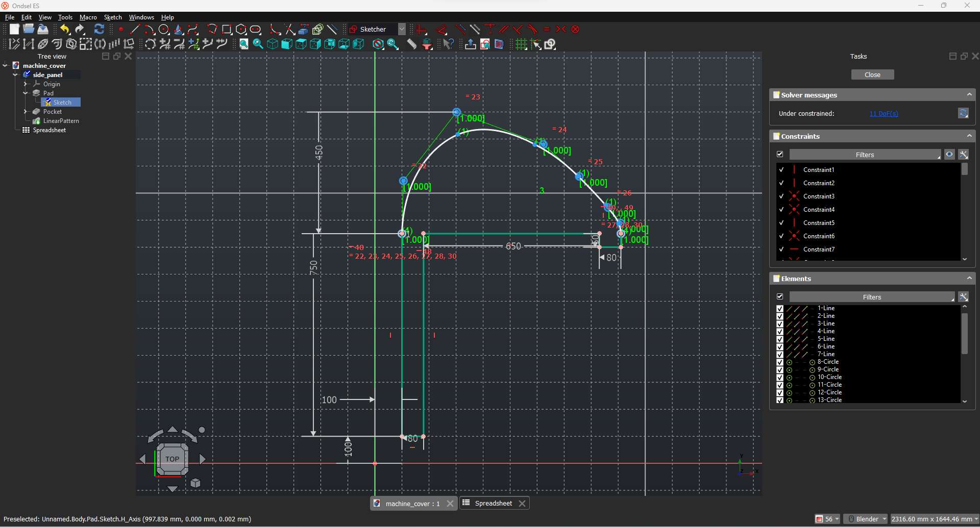The height and width of the screenshot is (527, 980).
Task: Click the Undo arrow icon
Action: click(64, 30)
